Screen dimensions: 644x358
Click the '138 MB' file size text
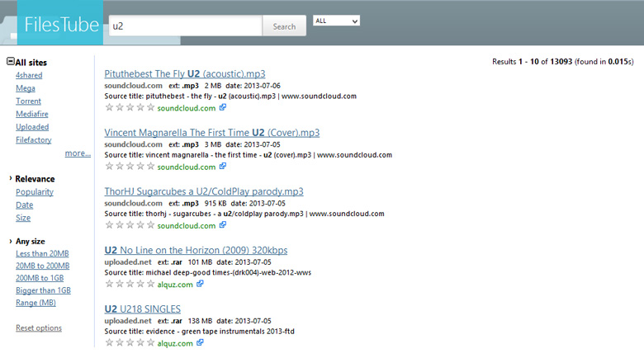(200, 321)
